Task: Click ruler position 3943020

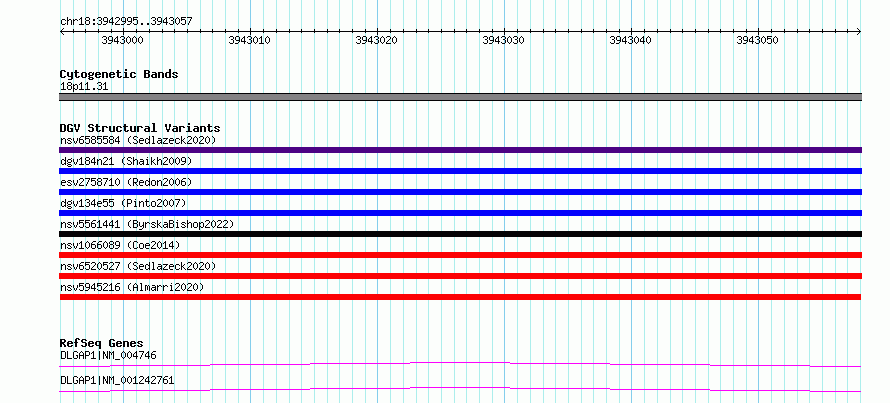Action: 377,40
